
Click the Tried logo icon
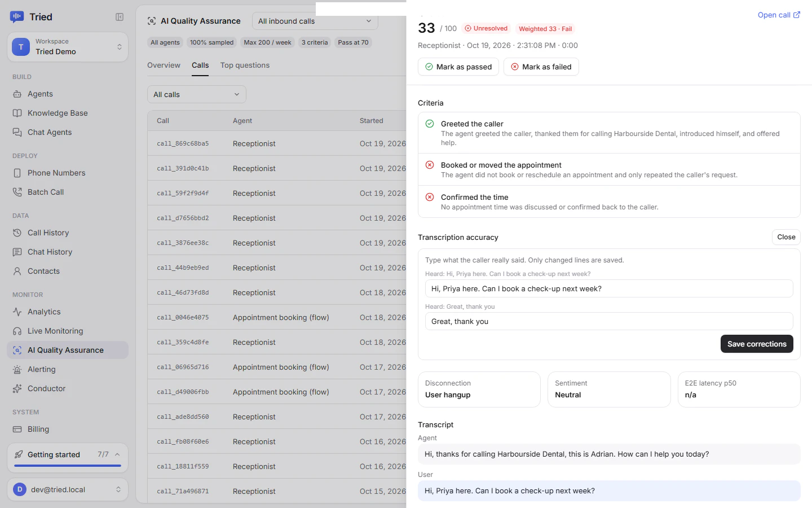17,17
